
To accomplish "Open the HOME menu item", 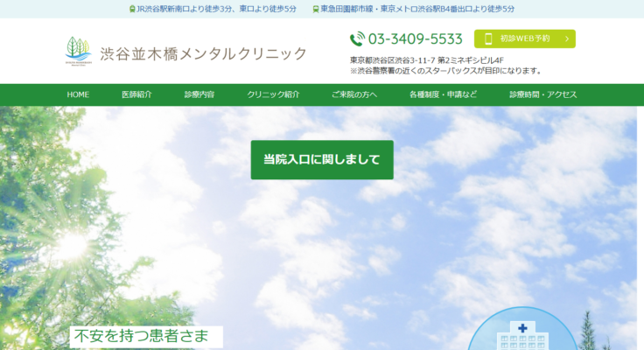I will point(78,94).
